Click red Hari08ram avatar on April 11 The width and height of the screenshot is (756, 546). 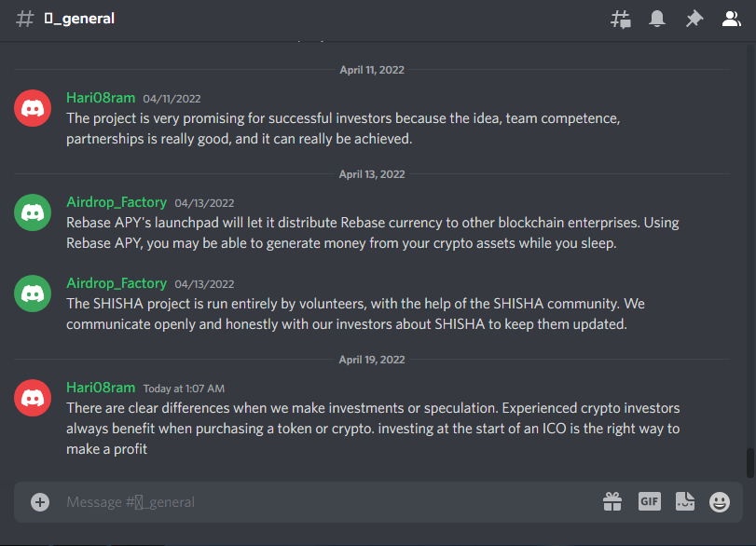tap(33, 108)
